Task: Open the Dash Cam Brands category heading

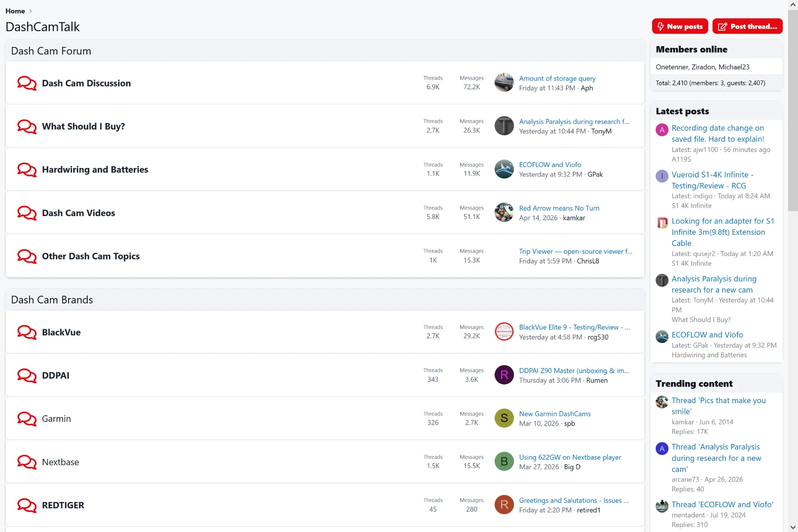Action: 52,300
